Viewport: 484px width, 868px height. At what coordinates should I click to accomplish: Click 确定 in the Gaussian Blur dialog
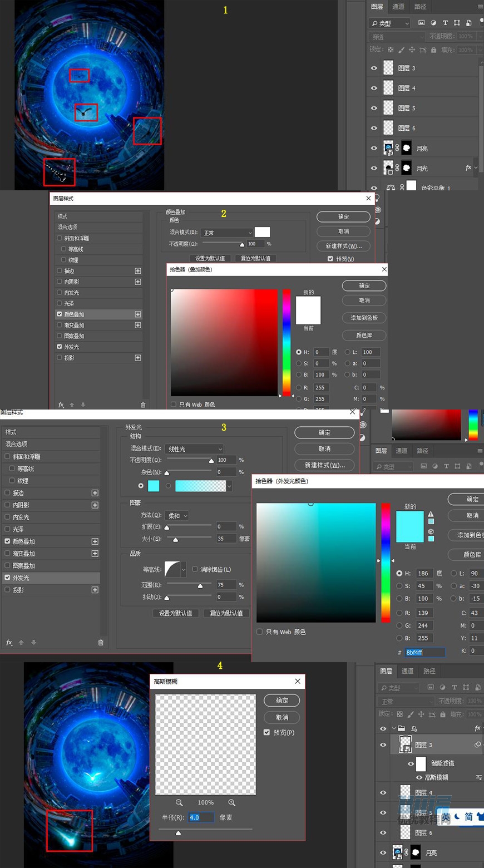(x=282, y=701)
